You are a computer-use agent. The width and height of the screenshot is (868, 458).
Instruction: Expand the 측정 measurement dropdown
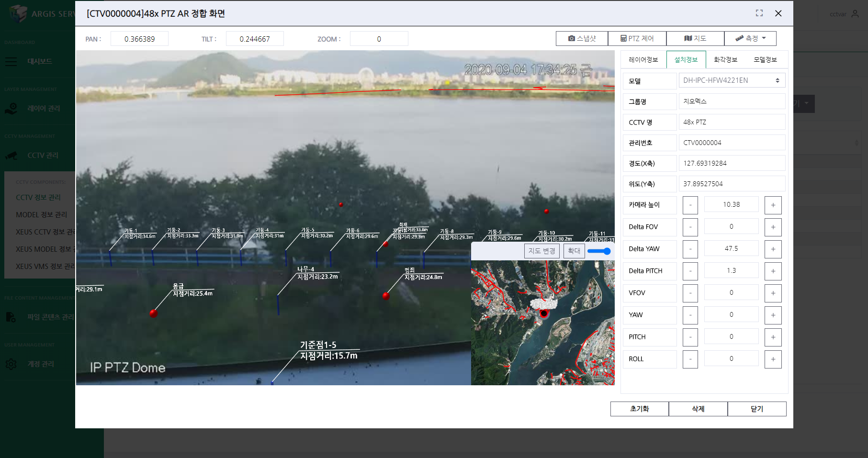pyautogui.click(x=750, y=38)
